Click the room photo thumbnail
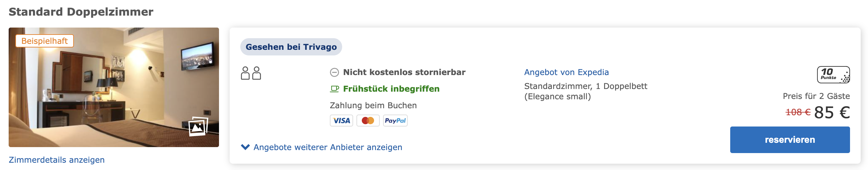This screenshot has width=868, height=170. pyautogui.click(x=114, y=87)
